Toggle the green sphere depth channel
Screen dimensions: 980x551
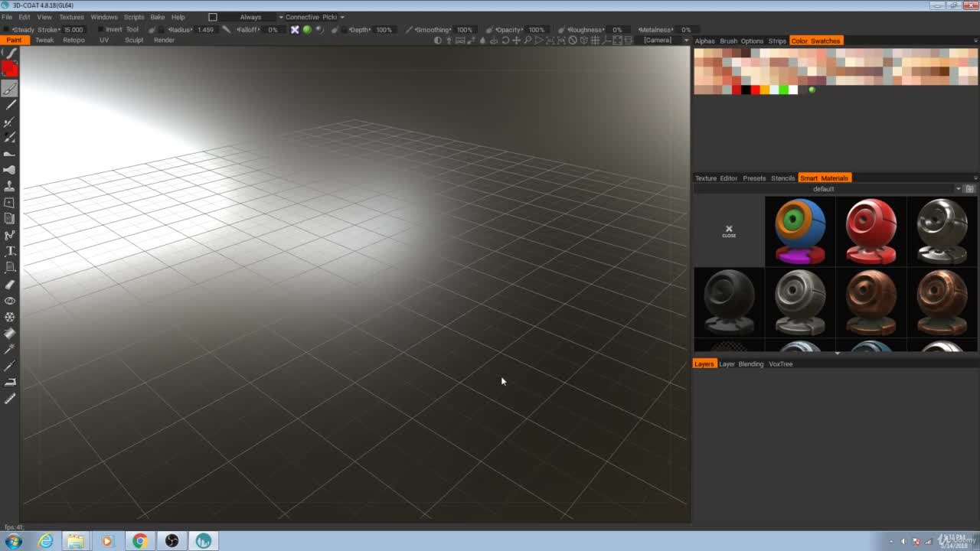coord(307,30)
